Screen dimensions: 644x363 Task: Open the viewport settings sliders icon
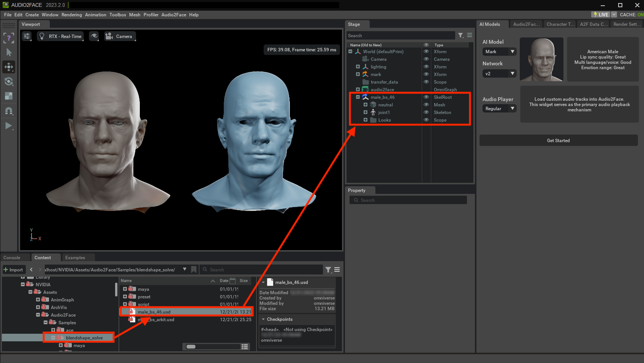tap(27, 36)
